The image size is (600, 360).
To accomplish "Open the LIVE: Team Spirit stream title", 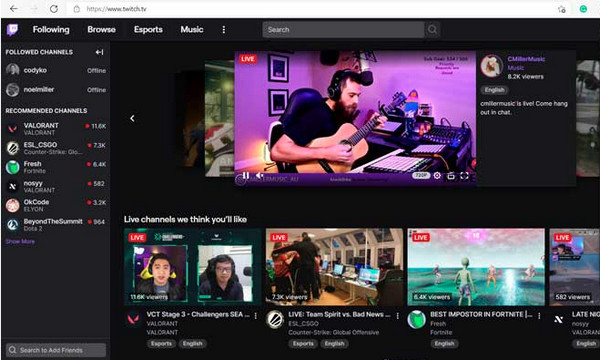I will (x=339, y=314).
